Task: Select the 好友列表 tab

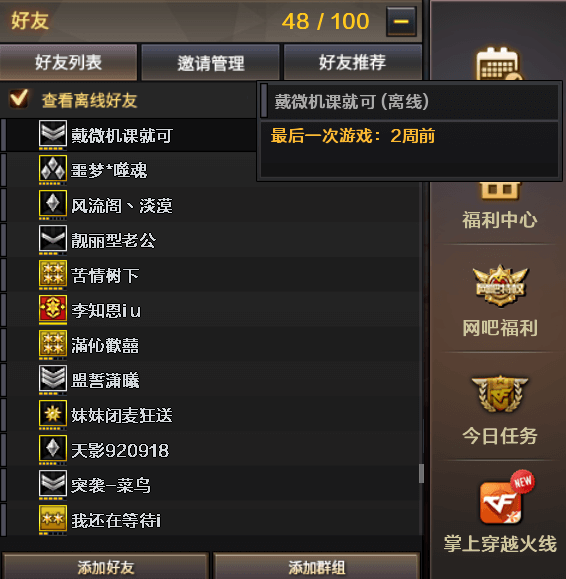Action: click(x=69, y=62)
